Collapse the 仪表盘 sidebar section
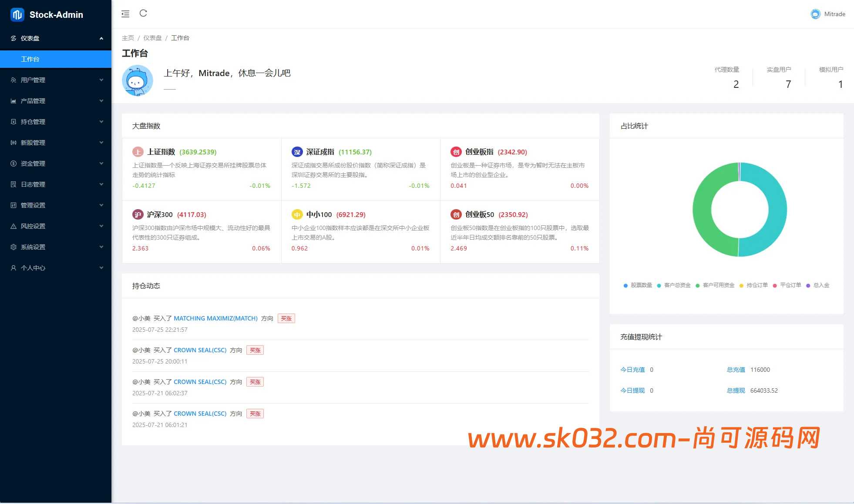The image size is (854, 504). (56, 38)
